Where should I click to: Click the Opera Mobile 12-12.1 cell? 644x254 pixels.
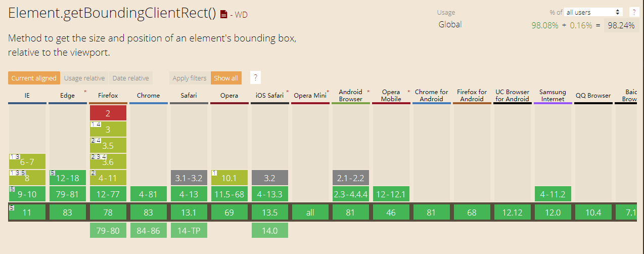point(391,194)
